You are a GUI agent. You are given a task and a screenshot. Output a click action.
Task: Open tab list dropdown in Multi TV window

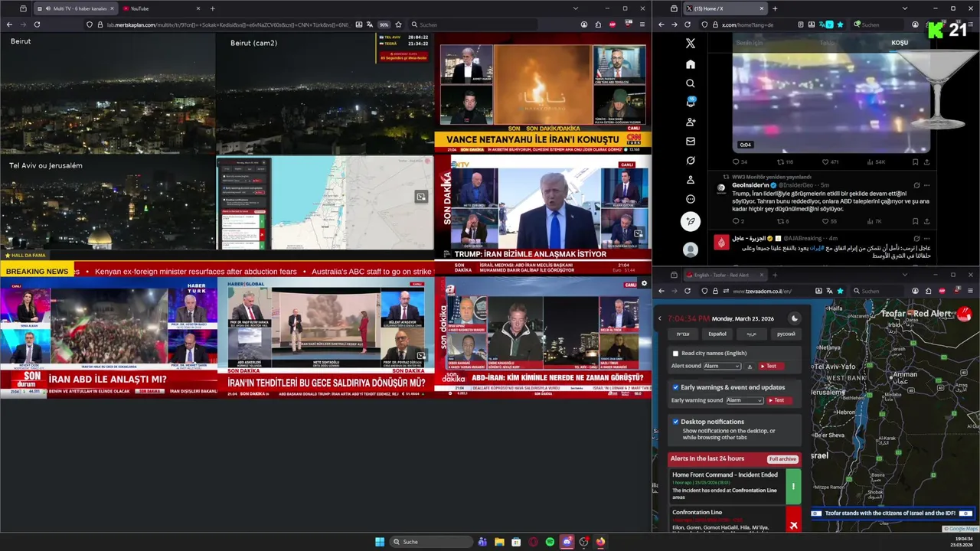pos(576,8)
